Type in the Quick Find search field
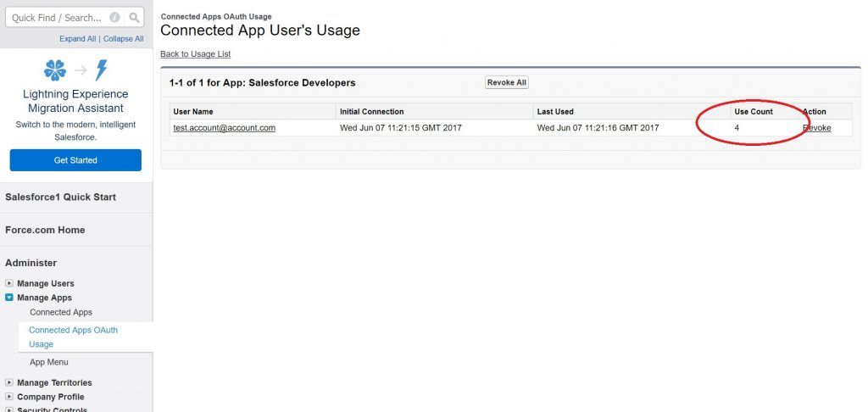Viewport: 868px width, 412px height. coord(56,18)
